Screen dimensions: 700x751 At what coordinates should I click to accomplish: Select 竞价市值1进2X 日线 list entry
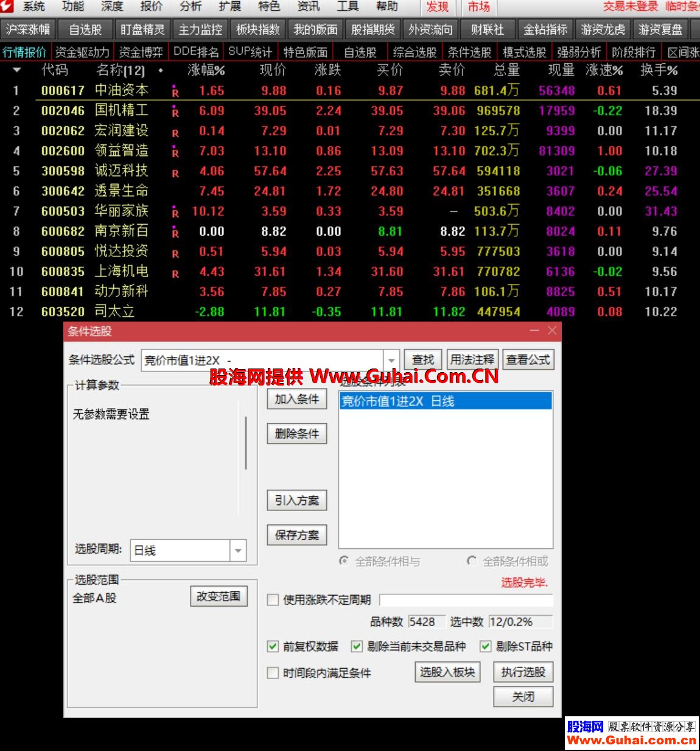(446, 401)
